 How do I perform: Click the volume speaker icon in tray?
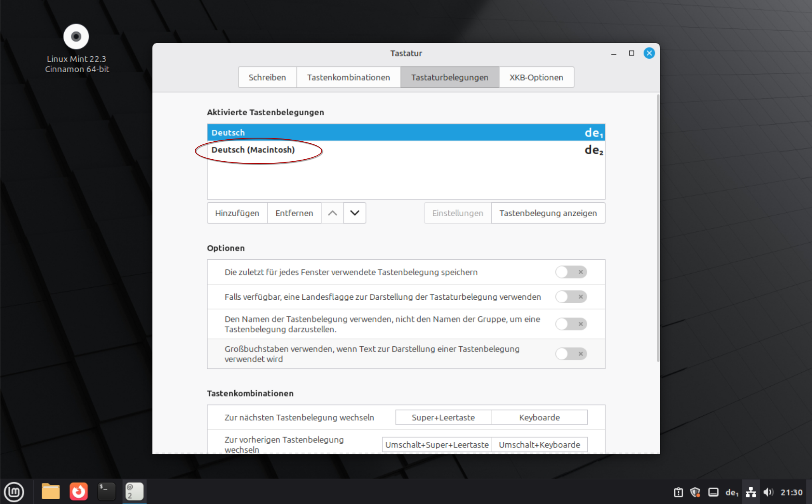(x=768, y=492)
